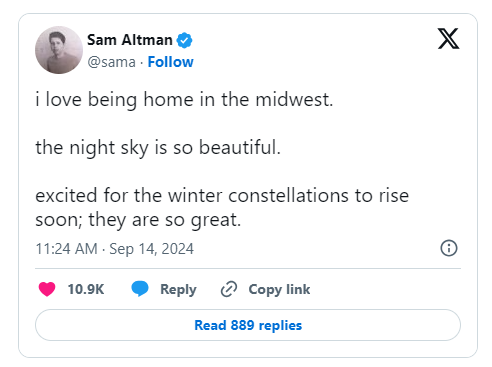Open the 11:24 AM · Sep 14, 2024 timestamp
492x367 pixels.
114,249
